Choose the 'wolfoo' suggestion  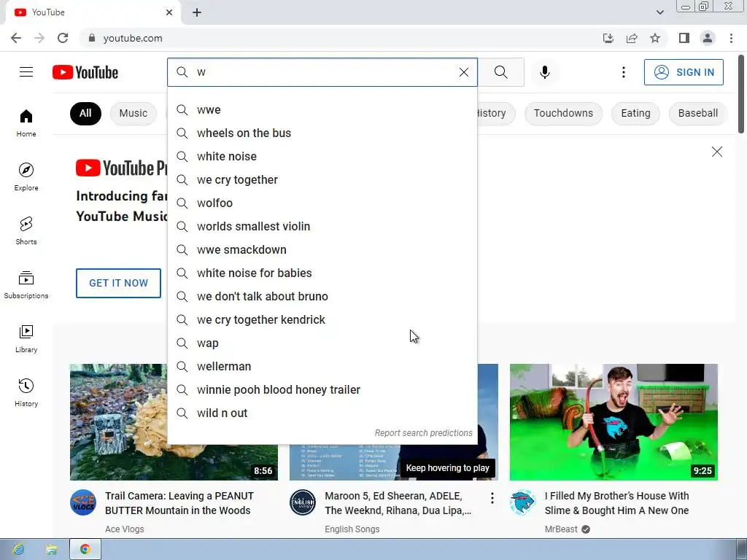click(x=322, y=203)
